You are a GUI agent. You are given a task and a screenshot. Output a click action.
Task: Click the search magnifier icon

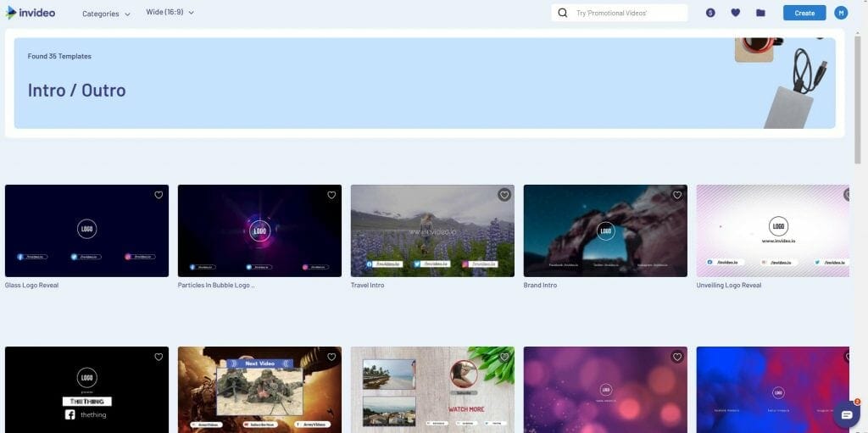click(563, 13)
